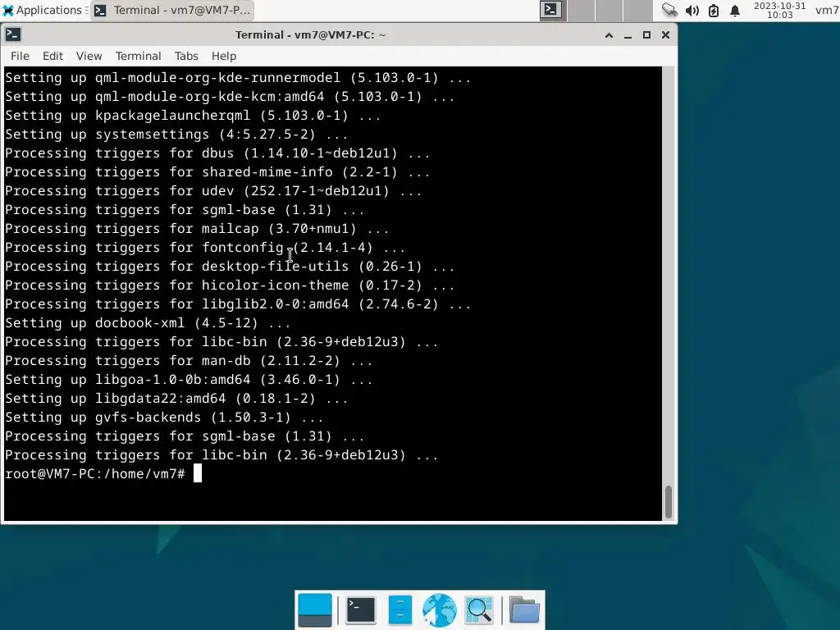
Task: Switch to third workspace in pager
Action: pos(609,10)
